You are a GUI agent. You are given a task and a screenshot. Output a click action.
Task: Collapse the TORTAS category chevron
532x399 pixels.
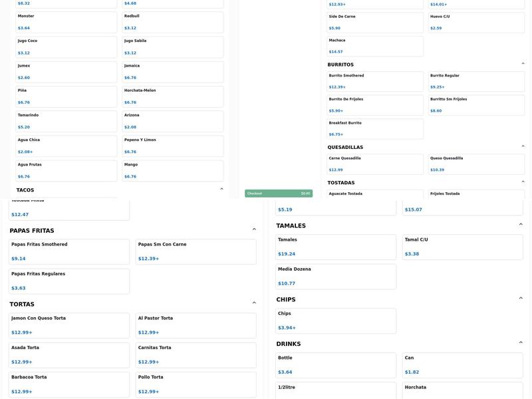tap(254, 303)
